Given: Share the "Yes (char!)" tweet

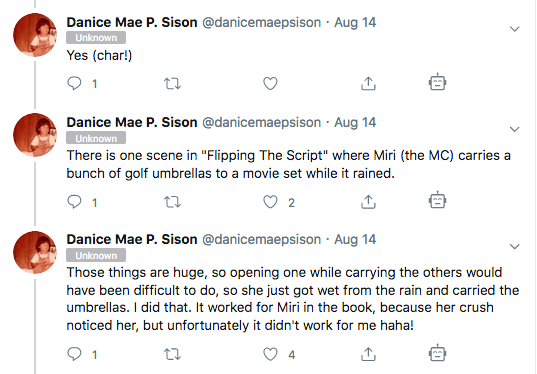Looking at the screenshot, I should [368, 83].
